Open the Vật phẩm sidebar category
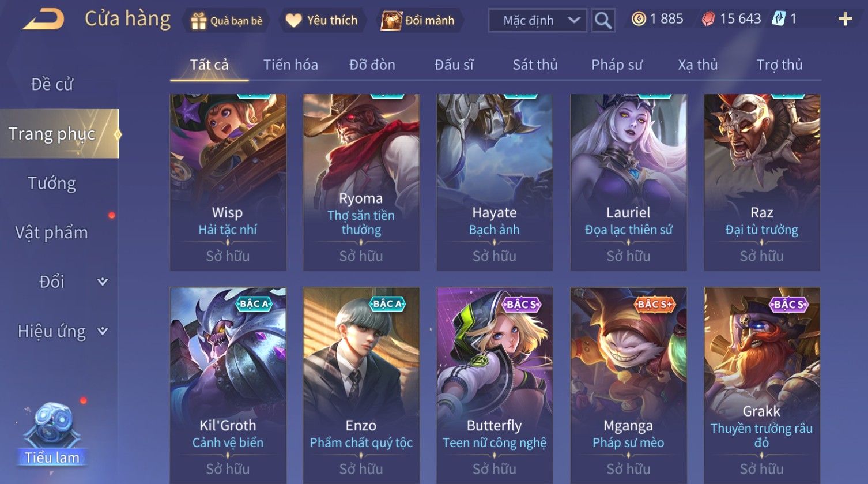The width and height of the screenshot is (868, 484). point(51,232)
